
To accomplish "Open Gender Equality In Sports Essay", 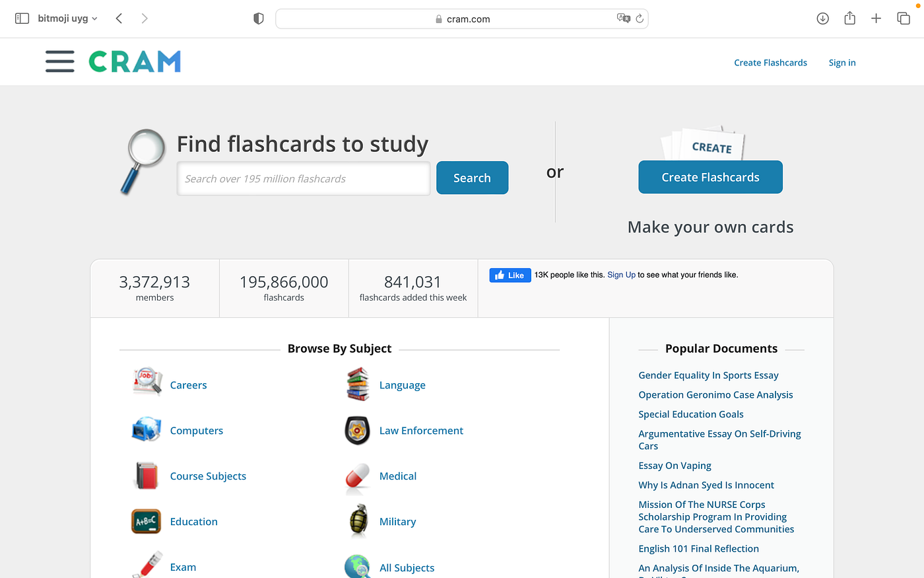I will click(x=708, y=375).
